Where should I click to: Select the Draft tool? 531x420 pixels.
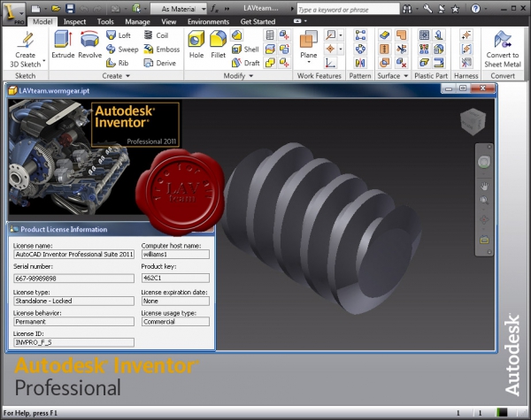pyautogui.click(x=245, y=63)
